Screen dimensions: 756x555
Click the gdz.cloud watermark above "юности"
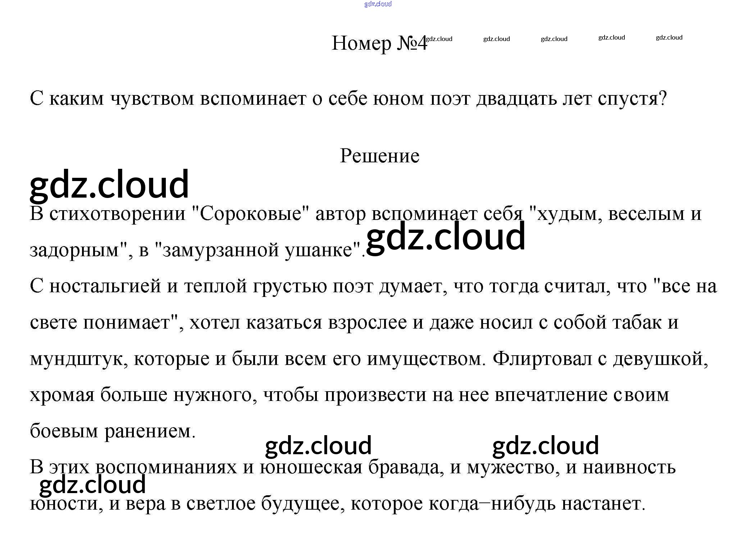point(92,484)
